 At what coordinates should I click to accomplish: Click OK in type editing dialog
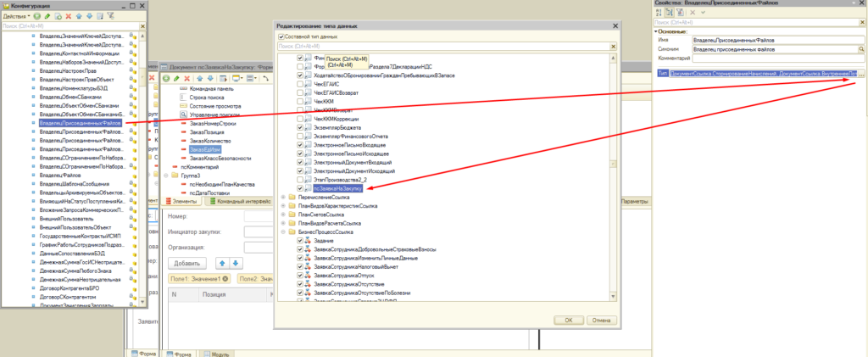pyautogui.click(x=569, y=320)
